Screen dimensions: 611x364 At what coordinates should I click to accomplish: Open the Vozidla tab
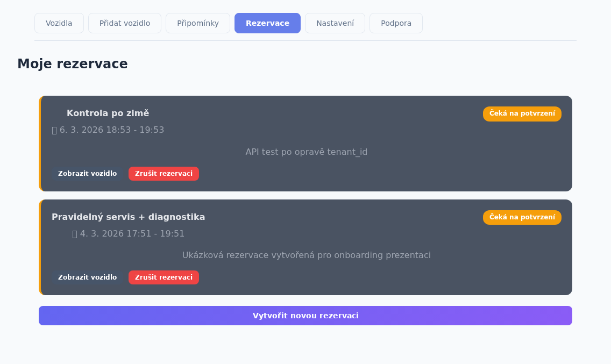click(x=59, y=23)
